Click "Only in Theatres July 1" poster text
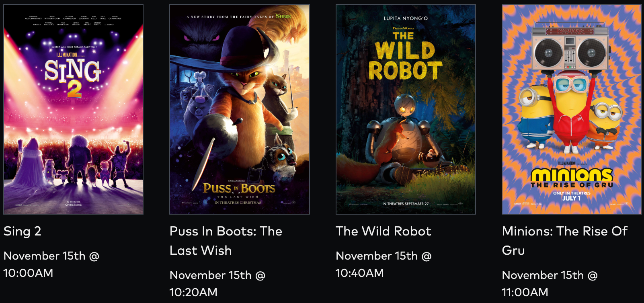This screenshot has height=303, width=644. click(572, 196)
